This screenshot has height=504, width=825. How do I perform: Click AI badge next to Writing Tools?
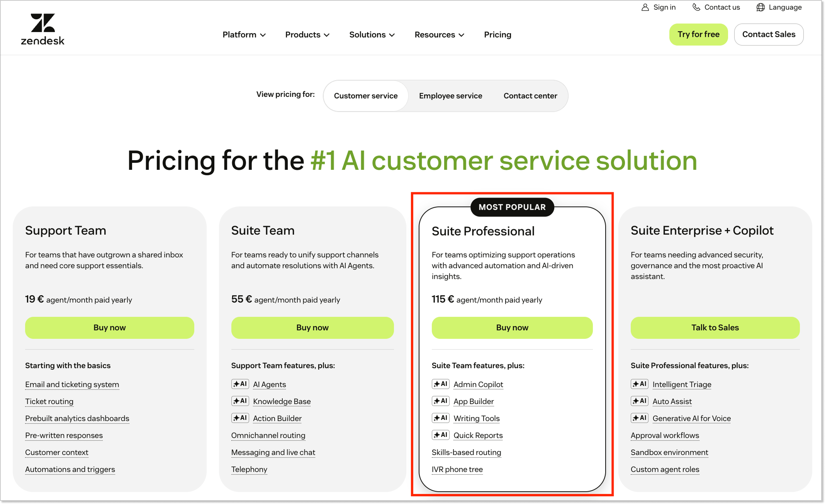[440, 418]
